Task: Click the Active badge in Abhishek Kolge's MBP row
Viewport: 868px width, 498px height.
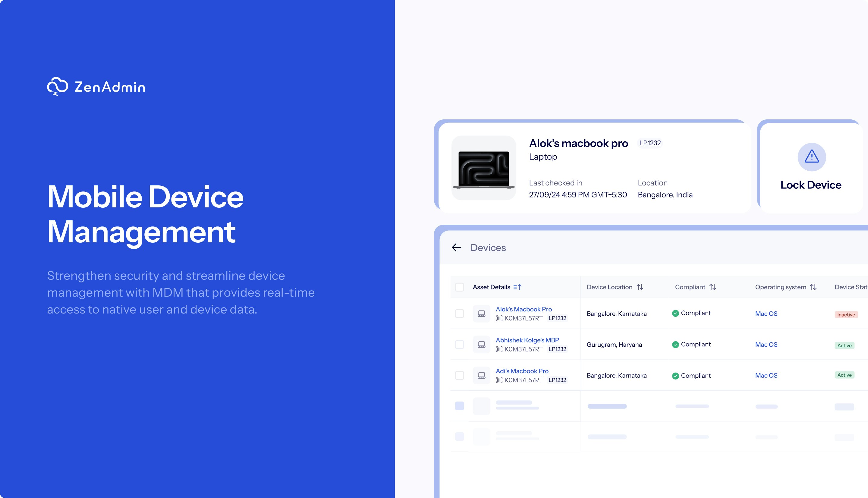Action: click(844, 345)
